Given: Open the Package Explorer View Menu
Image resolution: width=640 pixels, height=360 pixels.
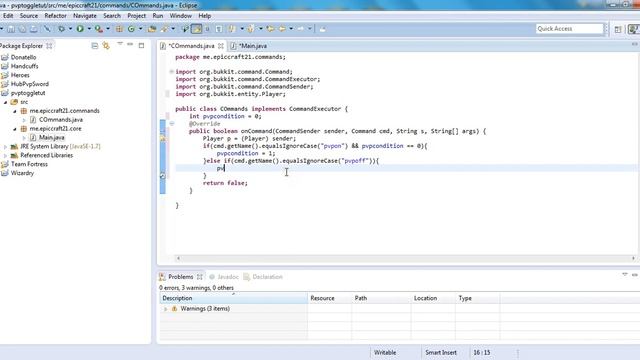Looking at the screenshot, I should [120, 44].
